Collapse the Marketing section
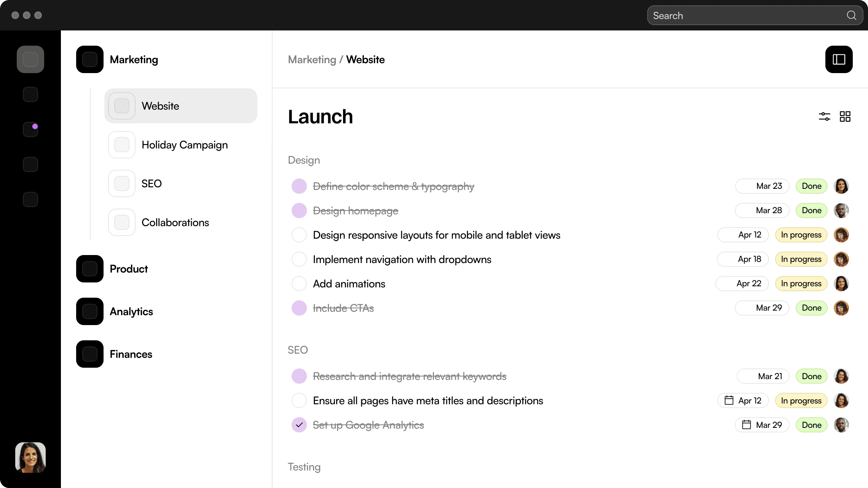The height and width of the screenshot is (488, 868). [134, 59]
